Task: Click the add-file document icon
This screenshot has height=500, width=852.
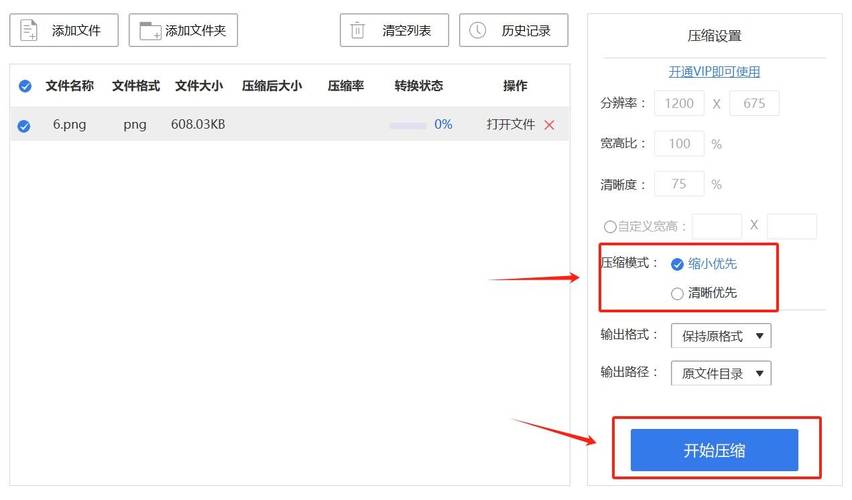Action: pyautogui.click(x=28, y=30)
